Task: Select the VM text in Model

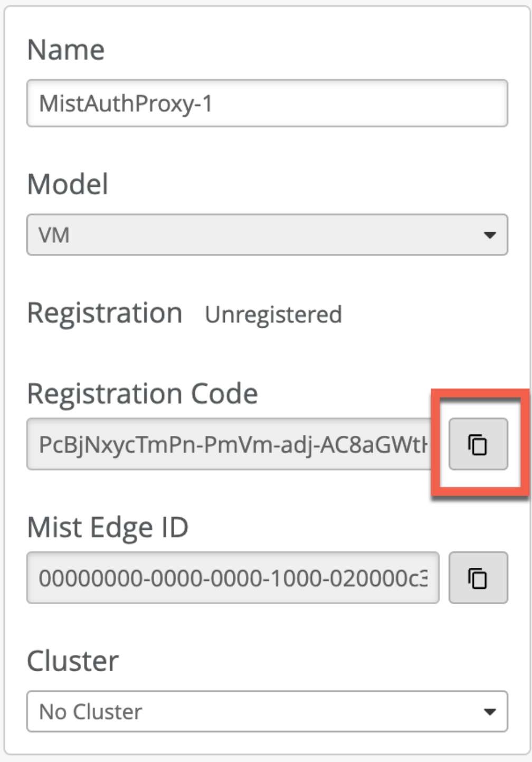Action: (54, 235)
